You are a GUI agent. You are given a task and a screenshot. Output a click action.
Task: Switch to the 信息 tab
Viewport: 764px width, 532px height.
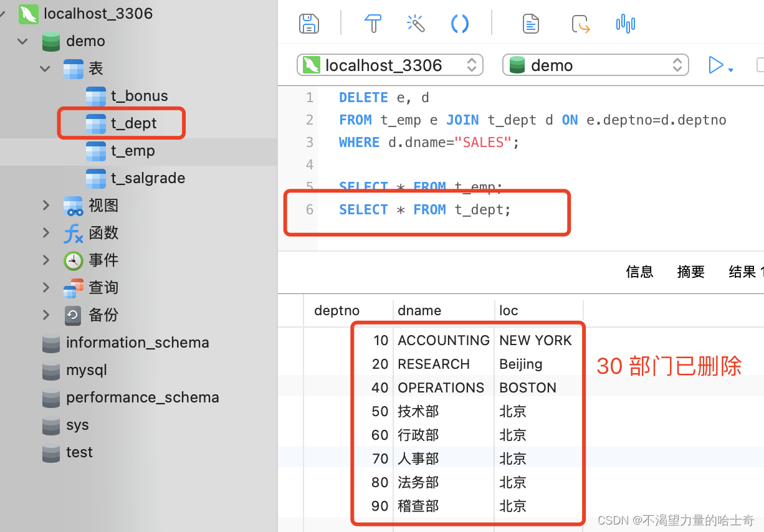coord(639,272)
